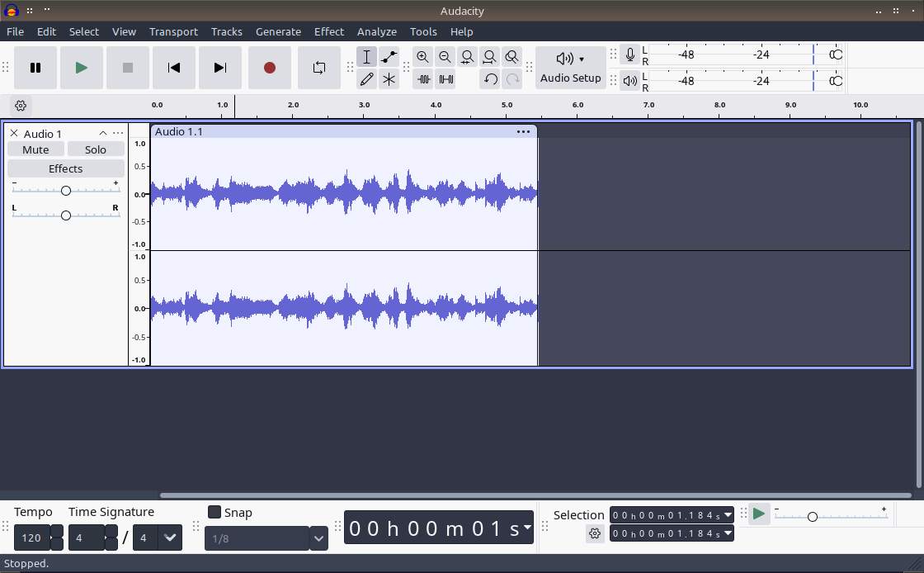Solo the Audio 1 track
The height and width of the screenshot is (573, 924).
(x=96, y=149)
